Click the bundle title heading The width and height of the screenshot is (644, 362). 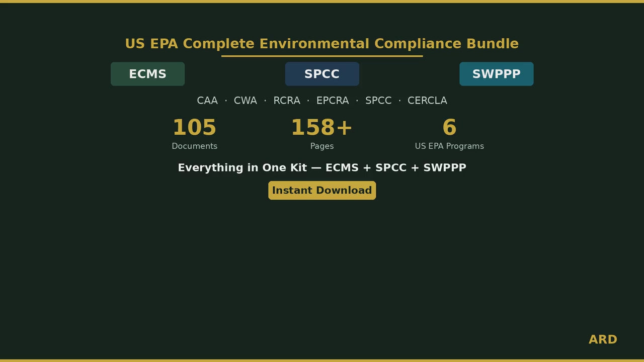point(322,44)
